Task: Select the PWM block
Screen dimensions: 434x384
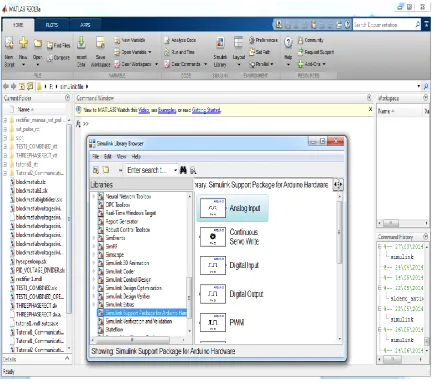Action: coord(222,322)
